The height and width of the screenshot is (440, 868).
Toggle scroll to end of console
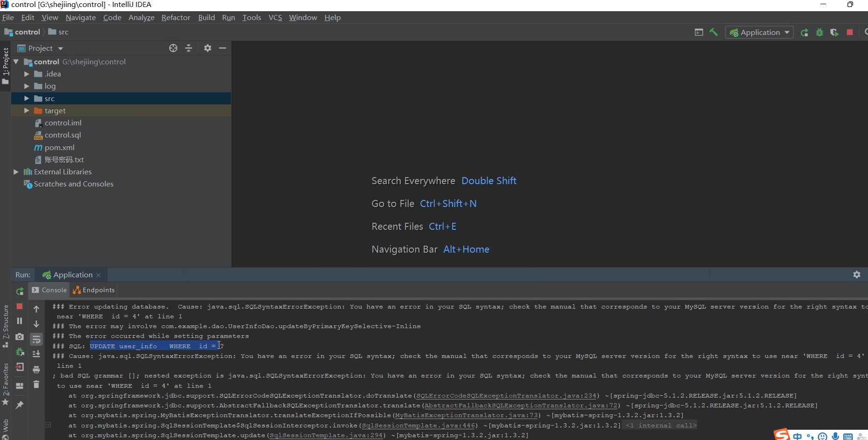(x=36, y=354)
